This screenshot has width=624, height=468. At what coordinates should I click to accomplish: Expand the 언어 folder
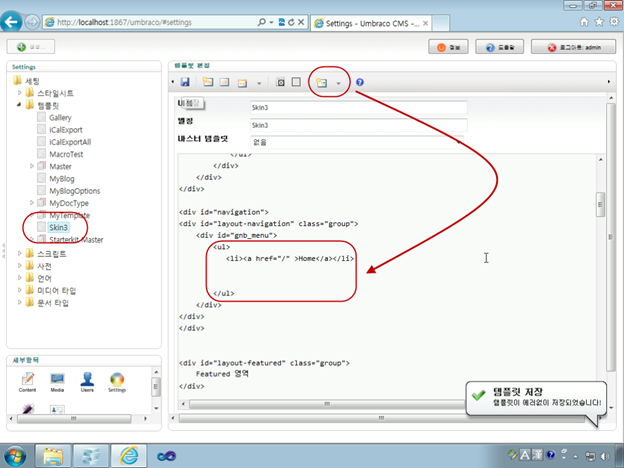click(x=20, y=278)
